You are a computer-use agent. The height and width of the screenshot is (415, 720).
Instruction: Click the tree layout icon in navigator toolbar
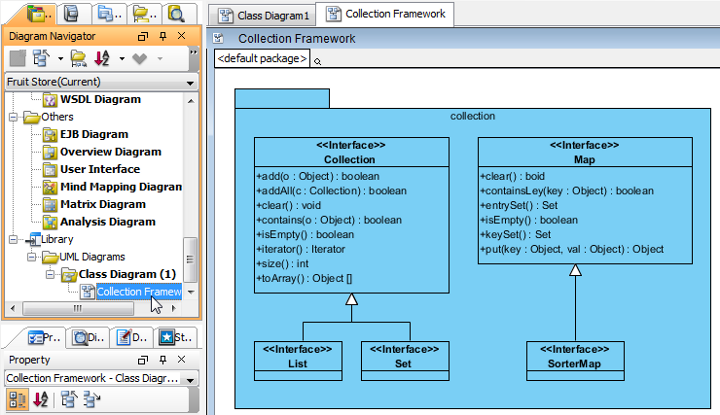41,58
